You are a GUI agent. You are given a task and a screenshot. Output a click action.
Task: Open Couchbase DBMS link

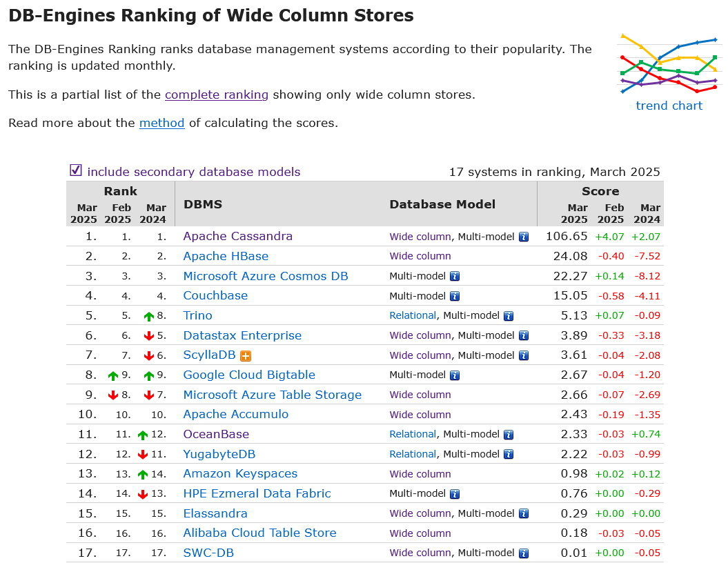tap(215, 296)
